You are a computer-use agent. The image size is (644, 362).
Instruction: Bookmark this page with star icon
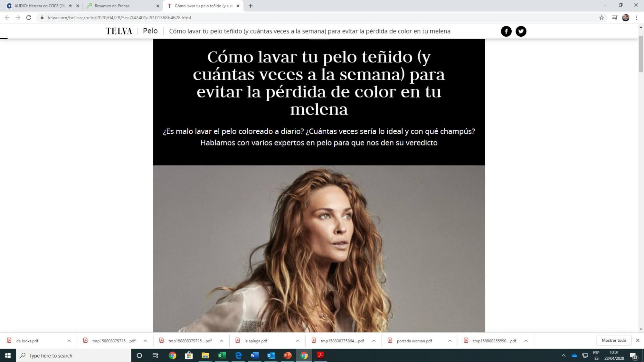(601, 18)
